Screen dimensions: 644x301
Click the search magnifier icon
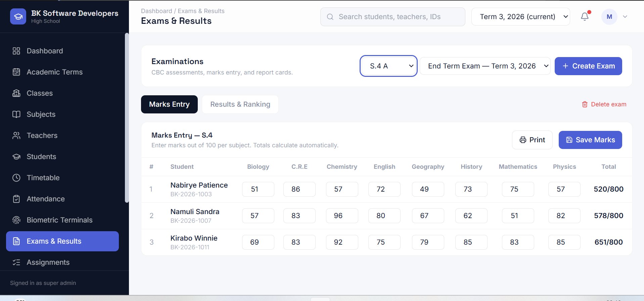(330, 17)
